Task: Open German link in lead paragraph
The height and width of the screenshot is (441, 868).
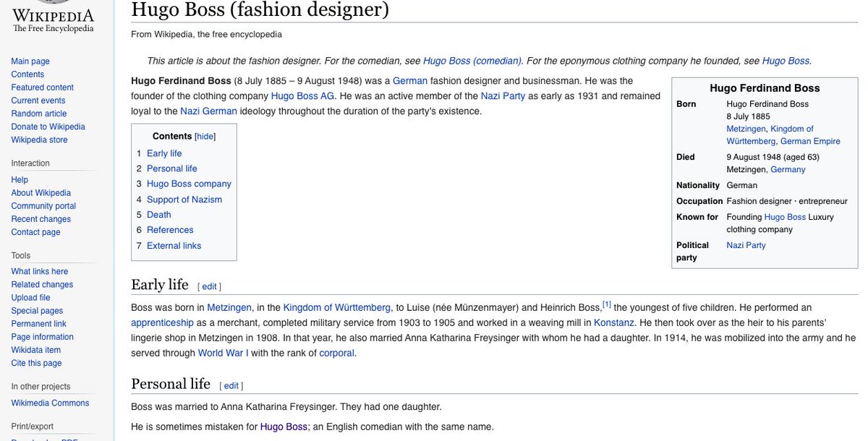Action: point(410,80)
